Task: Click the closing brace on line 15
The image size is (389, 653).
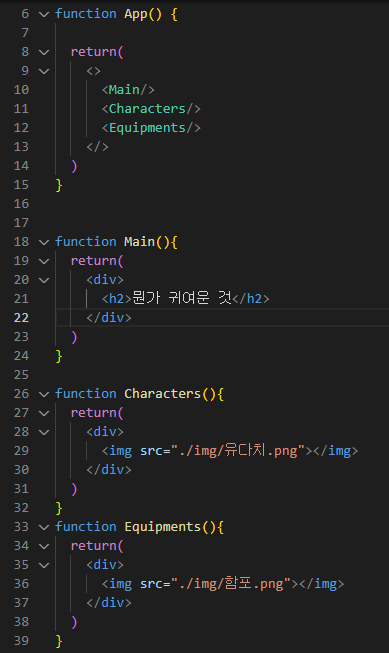Action: (x=59, y=185)
